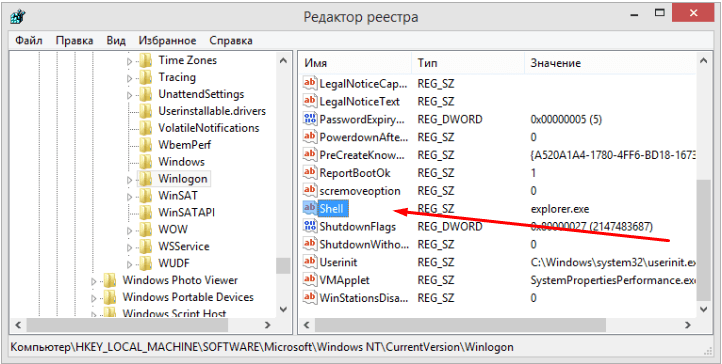This screenshot has width=722, height=364.
Task: Open the Избранное menu
Action: pos(168,40)
